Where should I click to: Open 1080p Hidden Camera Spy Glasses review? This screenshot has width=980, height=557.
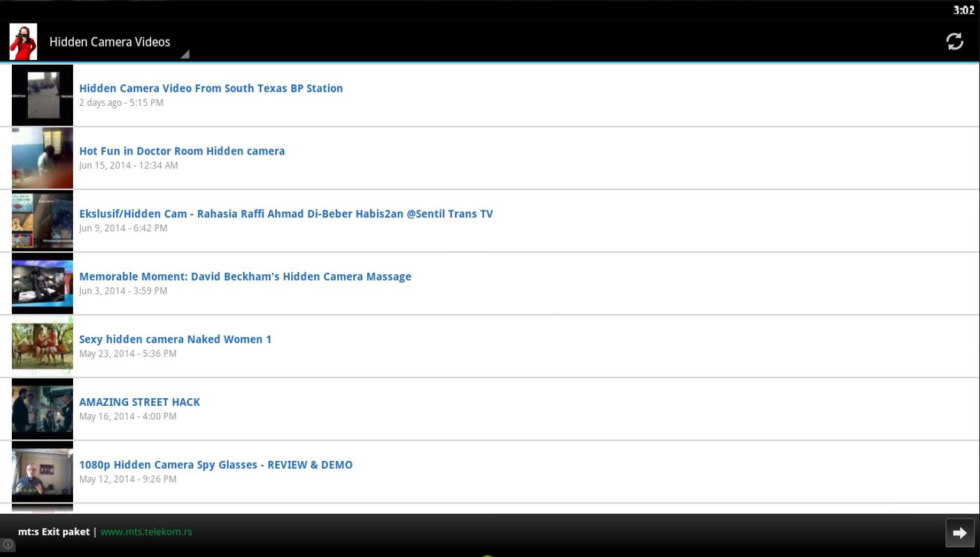216,464
